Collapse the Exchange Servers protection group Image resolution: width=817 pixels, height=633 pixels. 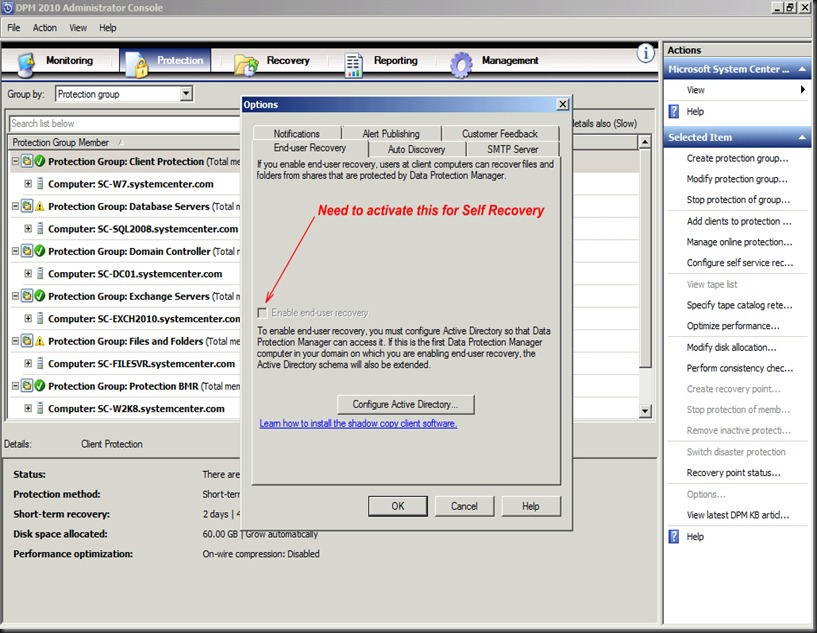point(16,296)
